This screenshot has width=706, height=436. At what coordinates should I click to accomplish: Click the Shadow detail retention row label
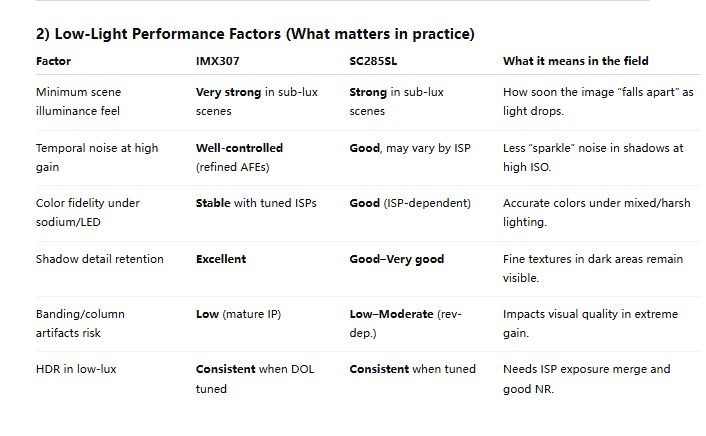click(x=99, y=259)
